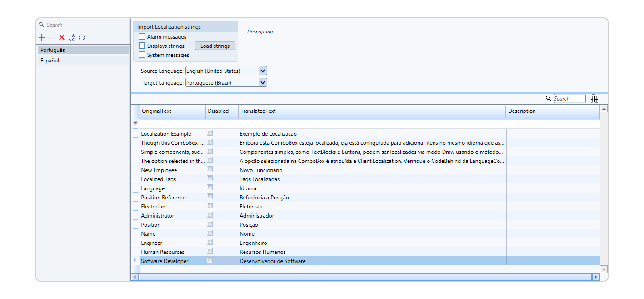Viewport: 644px width, 299px height.
Task: Click the 'Desenvolvedor de Software' cell
Action: click(372, 261)
